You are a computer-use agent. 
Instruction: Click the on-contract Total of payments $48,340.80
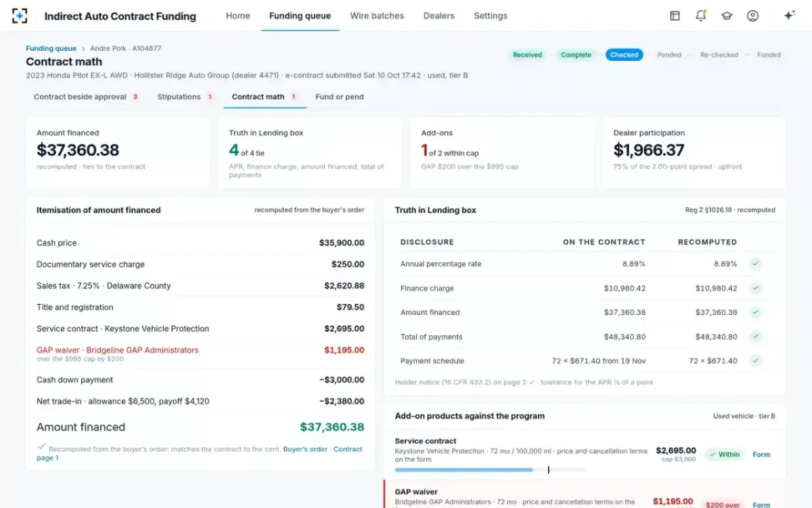[625, 337]
